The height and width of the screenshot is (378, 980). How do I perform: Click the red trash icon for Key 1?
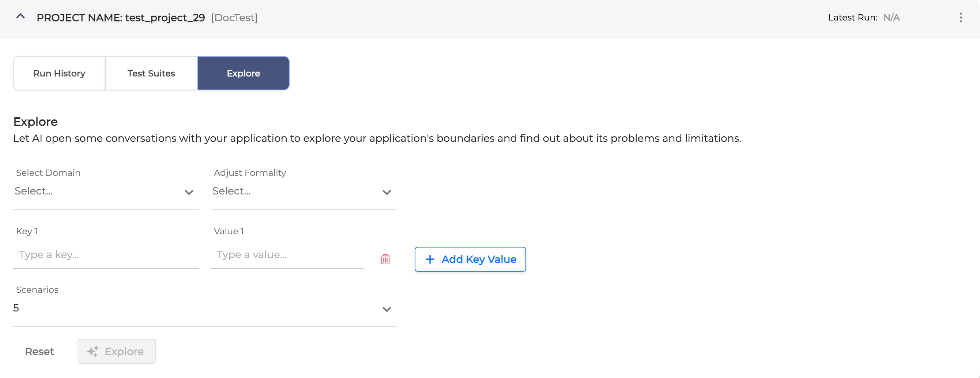click(x=385, y=259)
